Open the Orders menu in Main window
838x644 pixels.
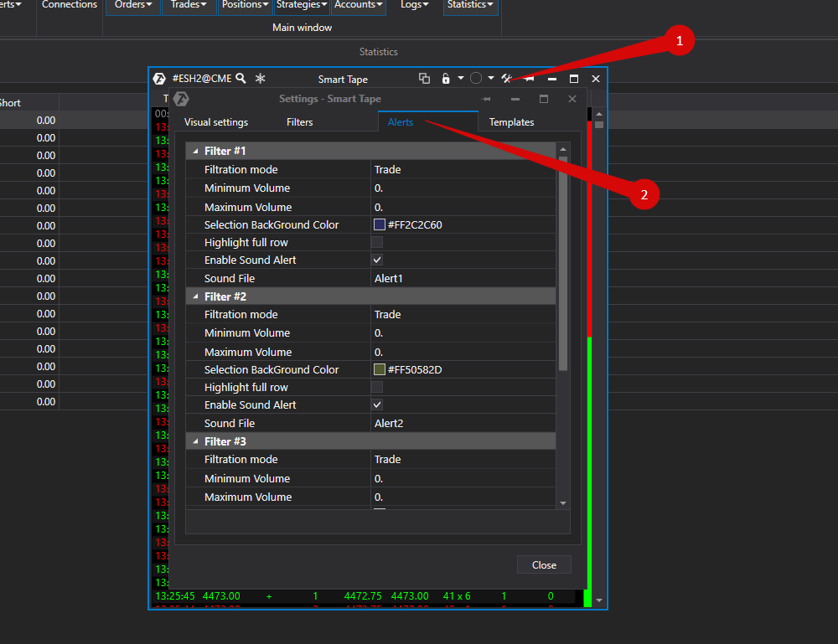tap(133, 5)
